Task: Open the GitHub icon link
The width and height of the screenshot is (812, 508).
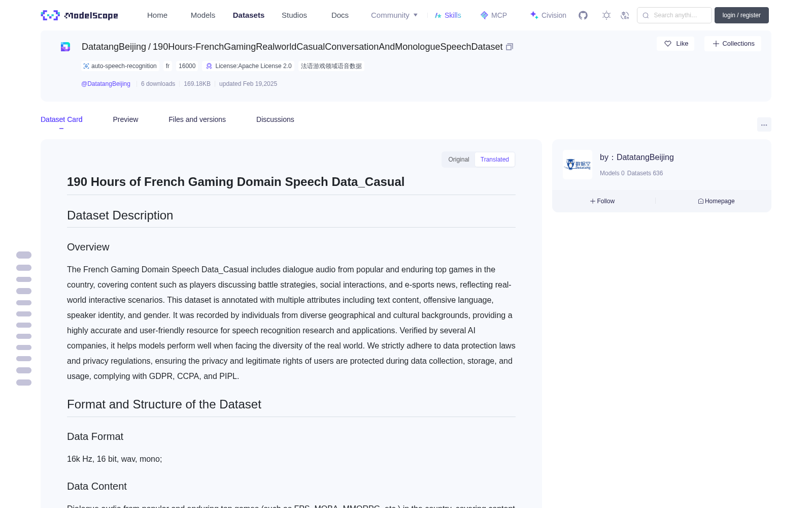Action: [x=583, y=15]
